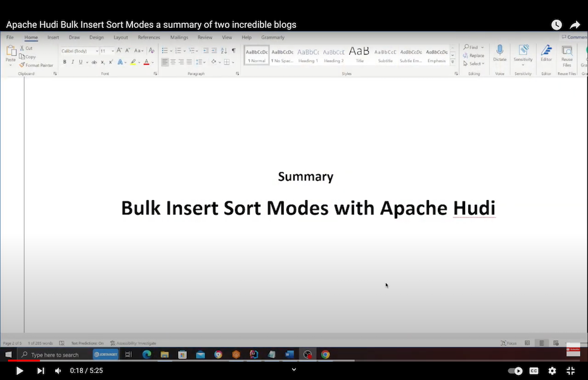Switch to the Insert ribbon tab
Screen dimensions: 588x380
pyautogui.click(x=53, y=37)
